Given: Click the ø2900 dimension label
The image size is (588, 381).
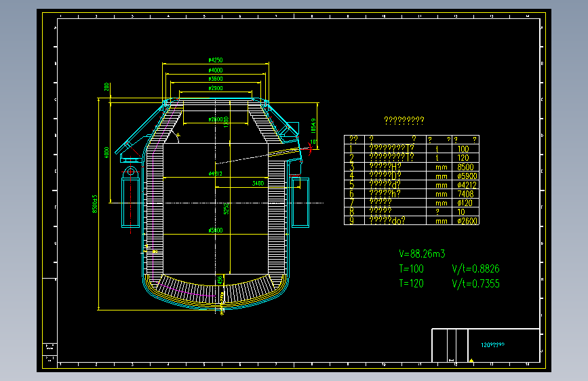Looking at the screenshot, I should pos(216,88).
